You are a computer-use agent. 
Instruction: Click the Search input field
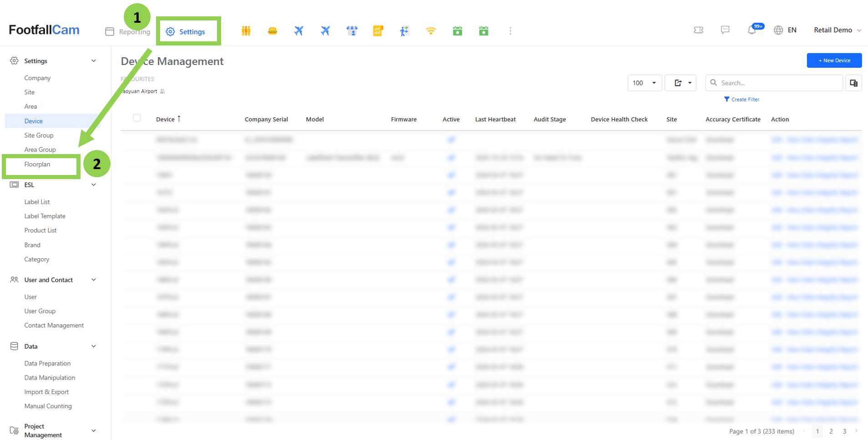(778, 83)
